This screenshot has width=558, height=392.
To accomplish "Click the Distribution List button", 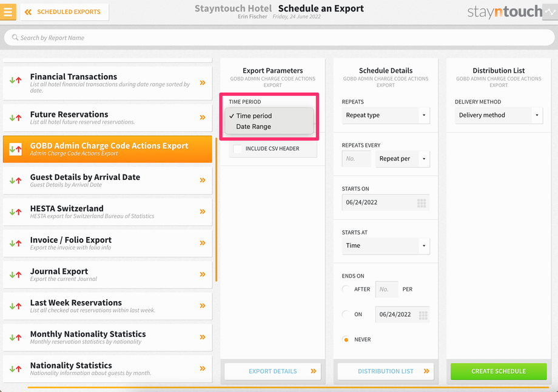I will point(386,371).
